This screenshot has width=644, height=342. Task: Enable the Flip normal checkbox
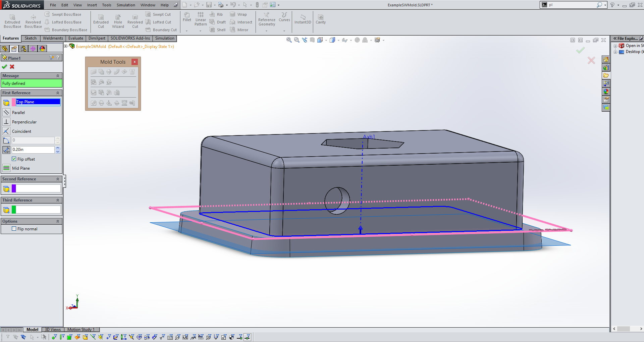[14, 229]
